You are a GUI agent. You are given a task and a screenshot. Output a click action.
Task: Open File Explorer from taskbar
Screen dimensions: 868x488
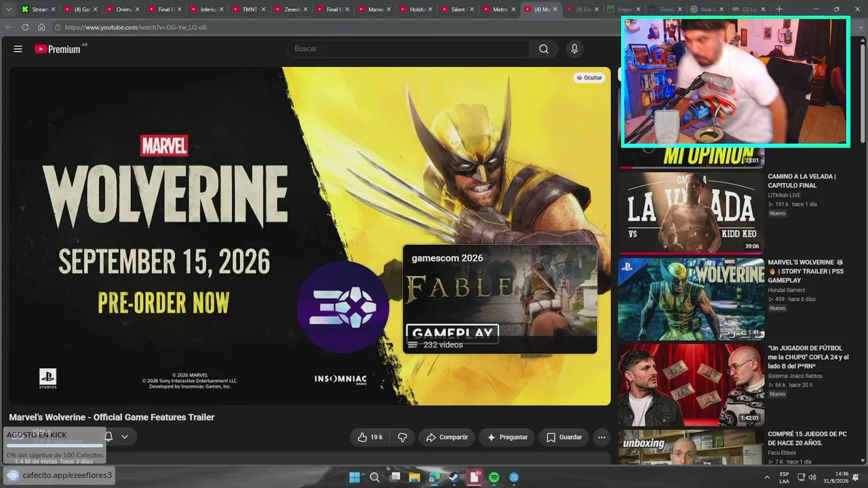(x=414, y=477)
